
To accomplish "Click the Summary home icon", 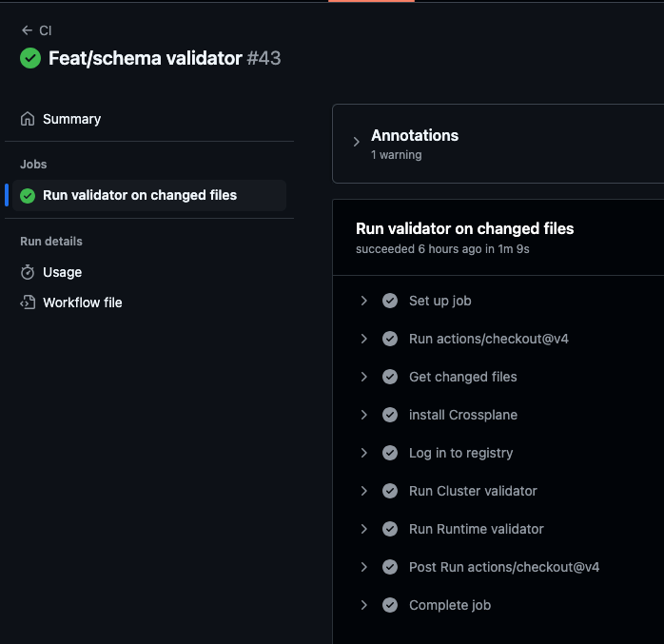I will 28,119.
